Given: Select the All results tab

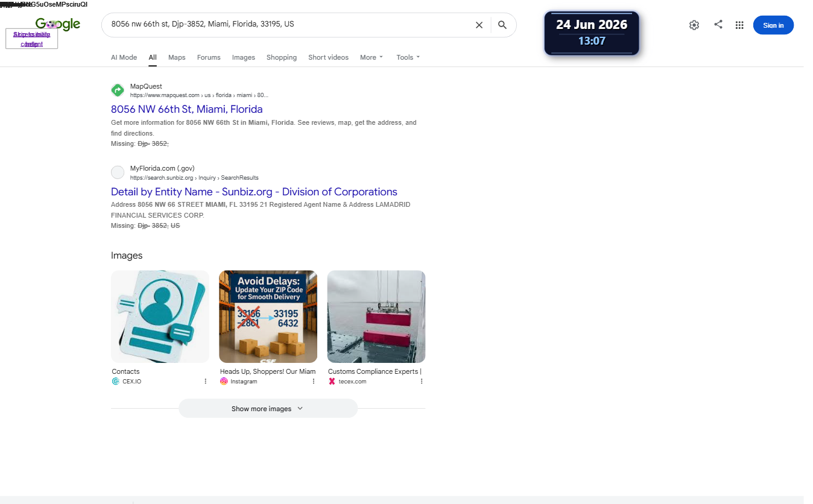Looking at the screenshot, I should coord(153,57).
